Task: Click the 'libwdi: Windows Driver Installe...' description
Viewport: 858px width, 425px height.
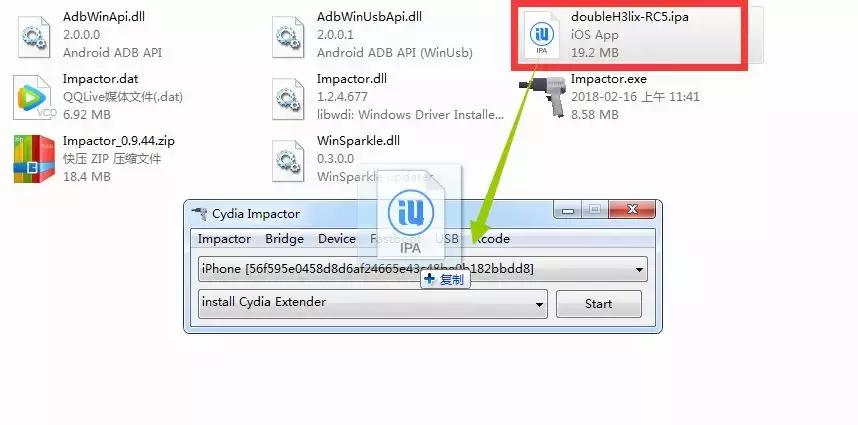Action: [x=410, y=115]
